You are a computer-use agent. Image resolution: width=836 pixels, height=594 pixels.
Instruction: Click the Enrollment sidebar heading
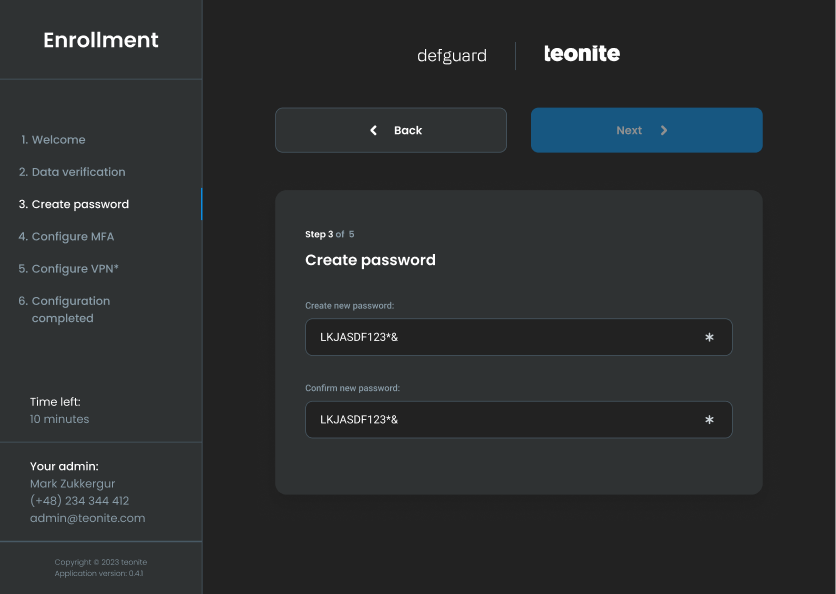(101, 40)
